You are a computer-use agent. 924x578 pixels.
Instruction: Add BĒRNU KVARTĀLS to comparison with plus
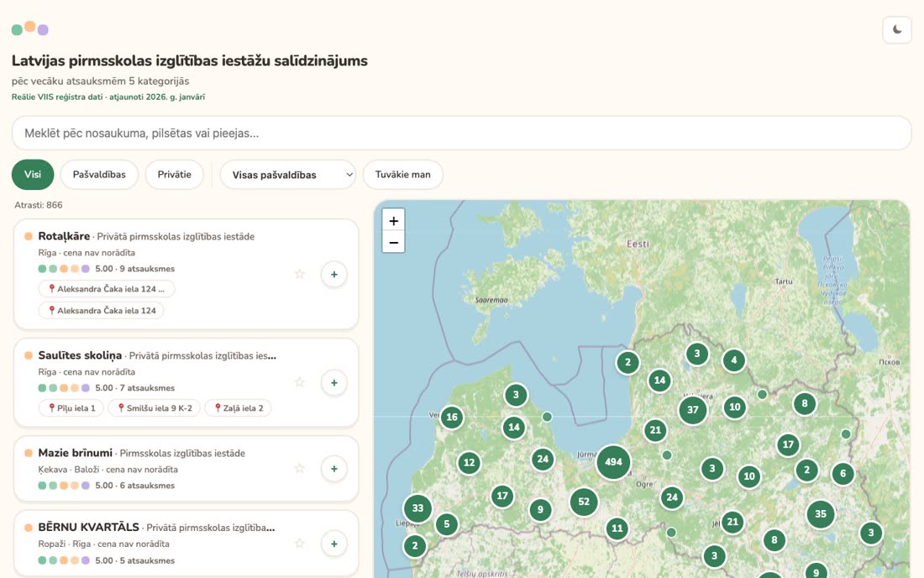coord(334,544)
